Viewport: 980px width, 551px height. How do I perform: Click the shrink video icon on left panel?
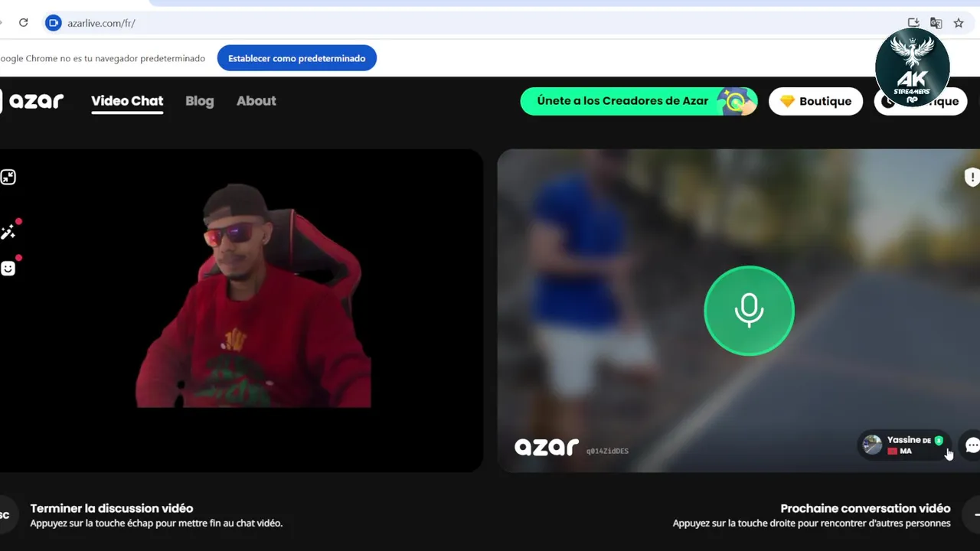coord(8,178)
